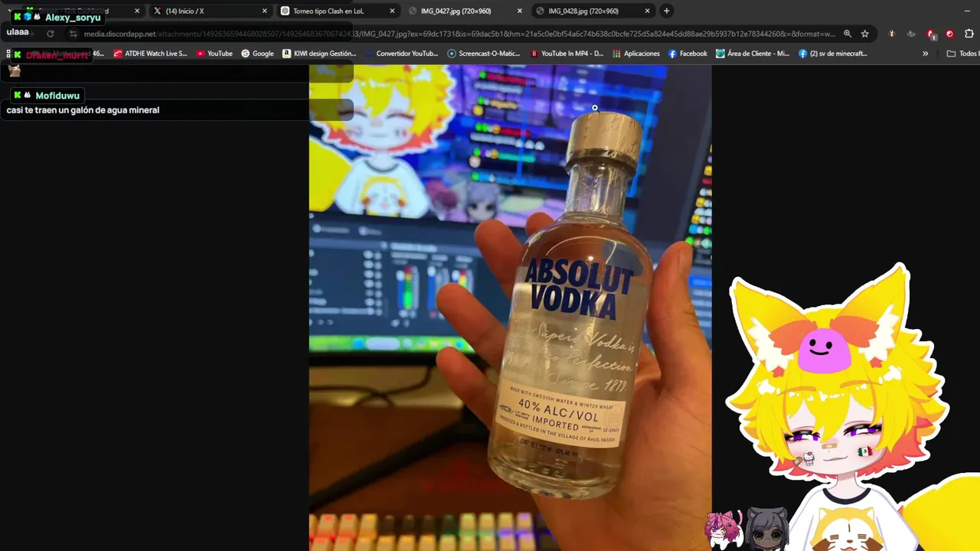The width and height of the screenshot is (980, 551).
Task: Click the chat username Mofiduwu
Action: click(x=57, y=96)
